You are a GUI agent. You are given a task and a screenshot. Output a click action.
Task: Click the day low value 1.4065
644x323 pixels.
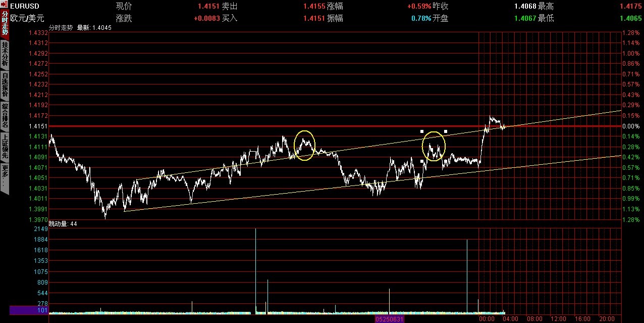(x=630, y=18)
